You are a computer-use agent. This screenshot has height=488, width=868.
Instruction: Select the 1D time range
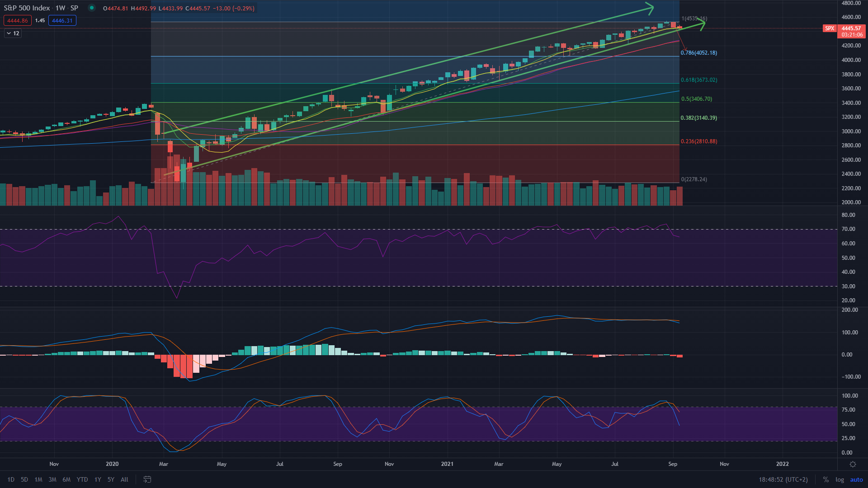tap(11, 479)
